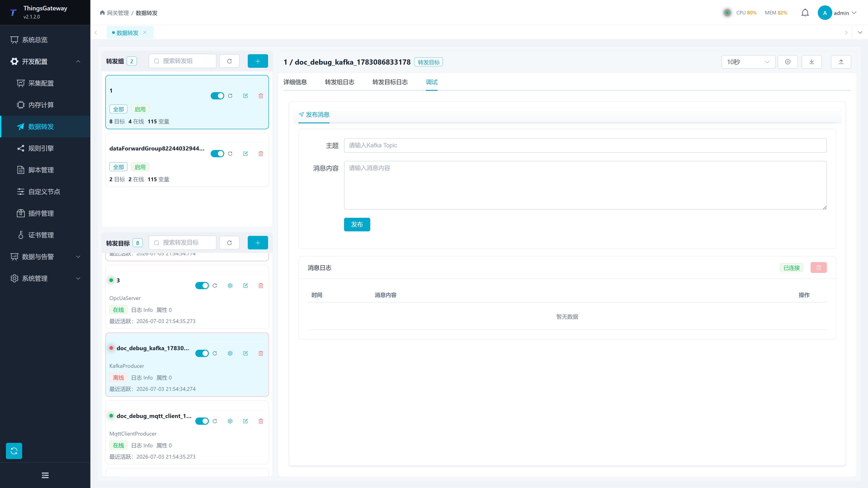Open 内存计算 in the sidebar
This screenshot has width=868, height=488.
[x=45, y=105]
